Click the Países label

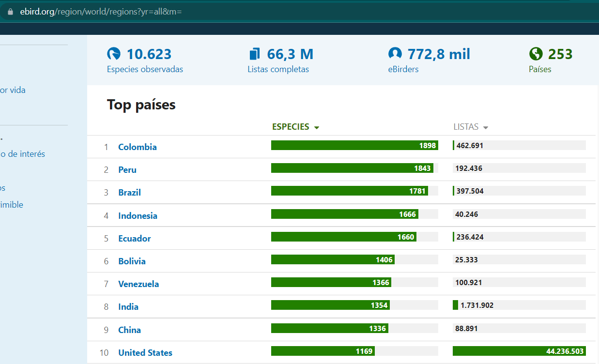pyautogui.click(x=540, y=69)
